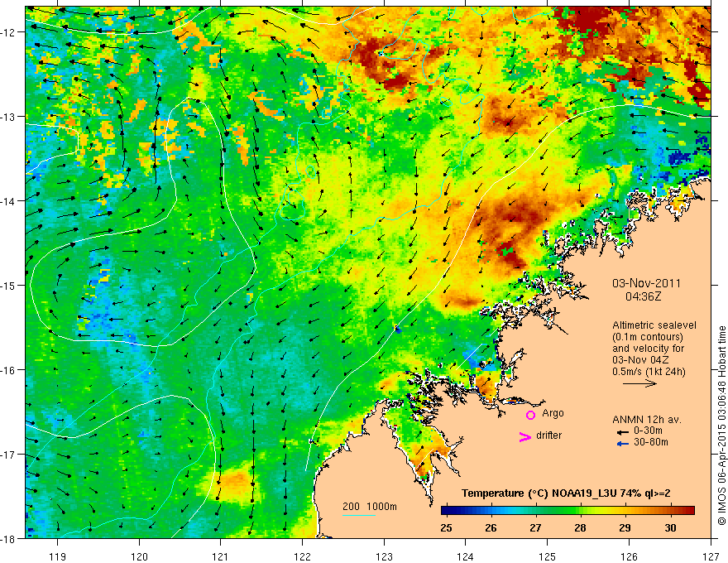Viewport: 728px width, 563px height.
Task: Click the longitude axis label 121
Action: click(221, 556)
